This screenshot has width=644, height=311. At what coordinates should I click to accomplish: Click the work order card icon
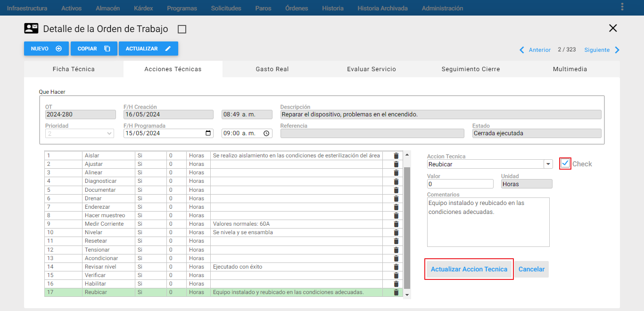point(31,28)
